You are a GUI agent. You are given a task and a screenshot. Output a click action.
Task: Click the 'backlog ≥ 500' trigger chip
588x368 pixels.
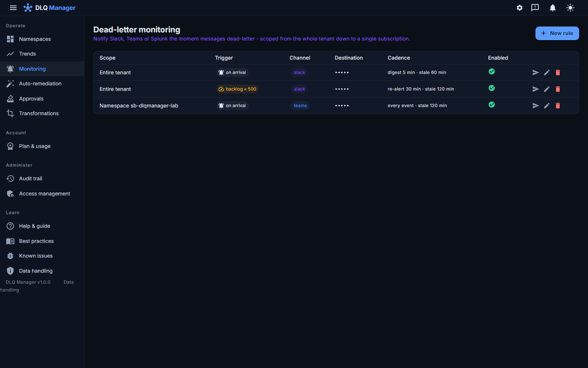click(x=237, y=89)
